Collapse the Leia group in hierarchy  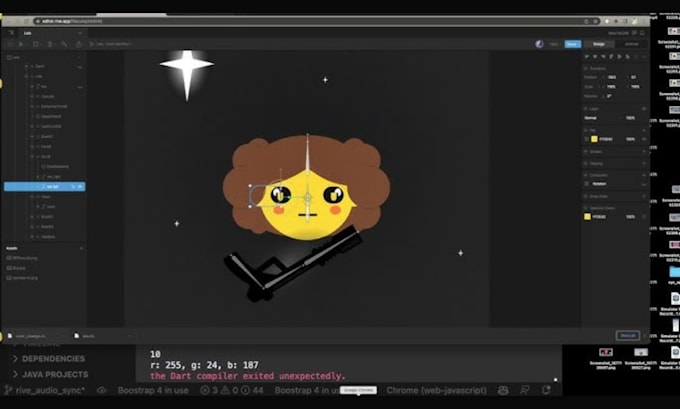[26, 76]
